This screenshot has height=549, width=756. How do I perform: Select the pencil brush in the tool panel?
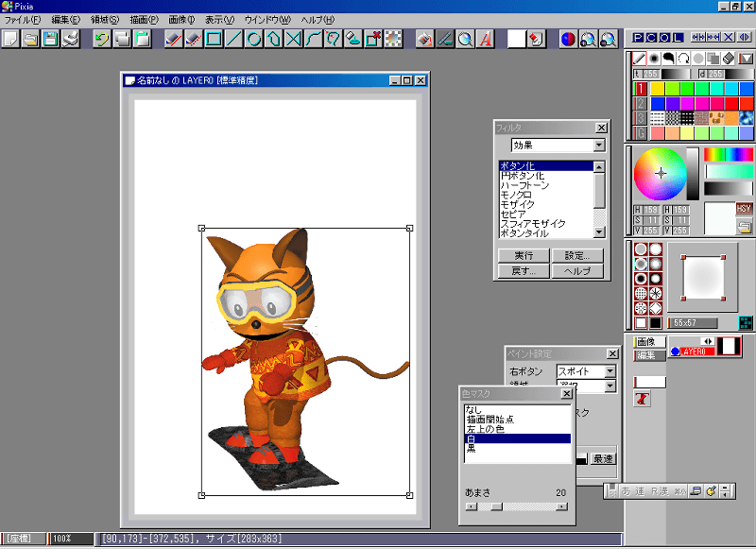640,59
